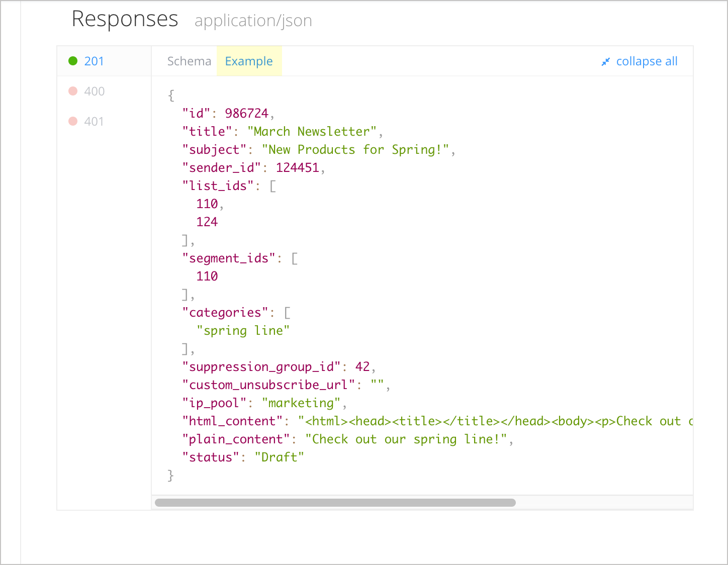Select the 201 response code

(x=94, y=61)
